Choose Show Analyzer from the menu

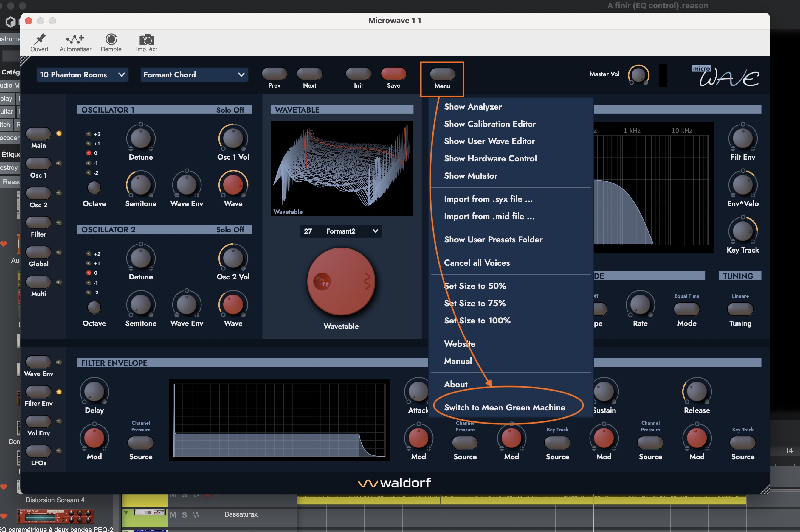[511, 107]
